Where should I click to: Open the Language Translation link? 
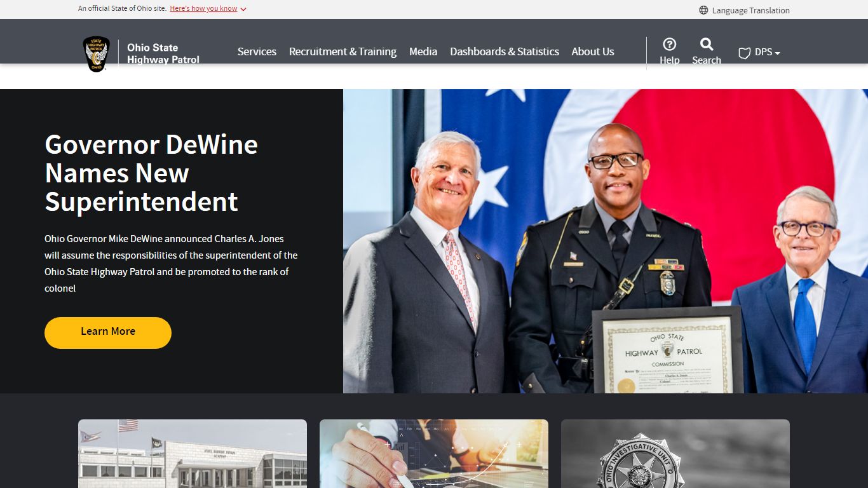click(x=750, y=10)
